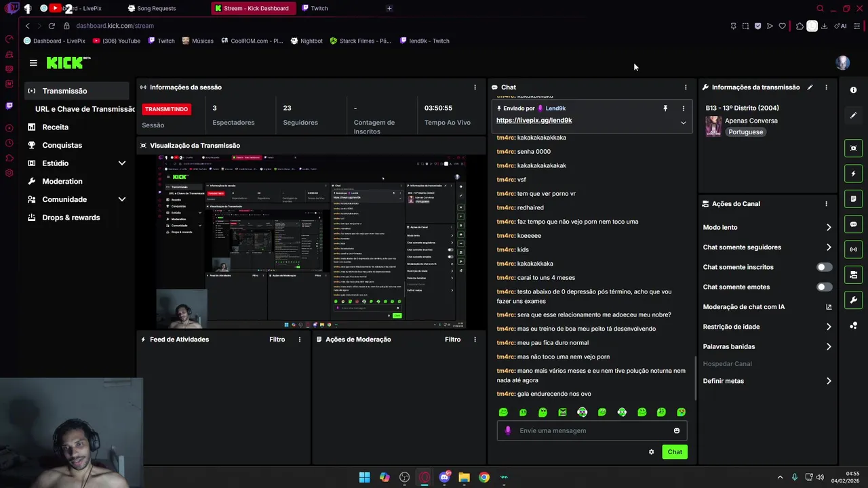Open Informações da transmissão three-dot menu
The image size is (868, 488).
point(826,87)
